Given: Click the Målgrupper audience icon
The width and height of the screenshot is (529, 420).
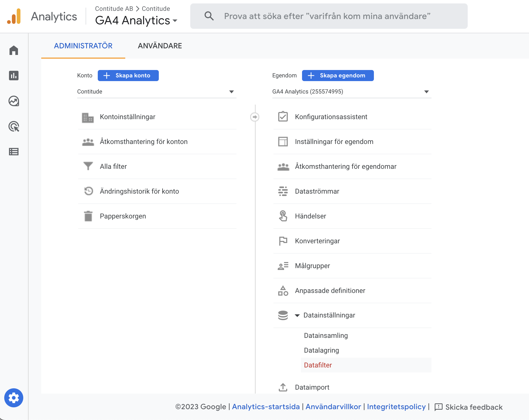Looking at the screenshot, I should [283, 266].
